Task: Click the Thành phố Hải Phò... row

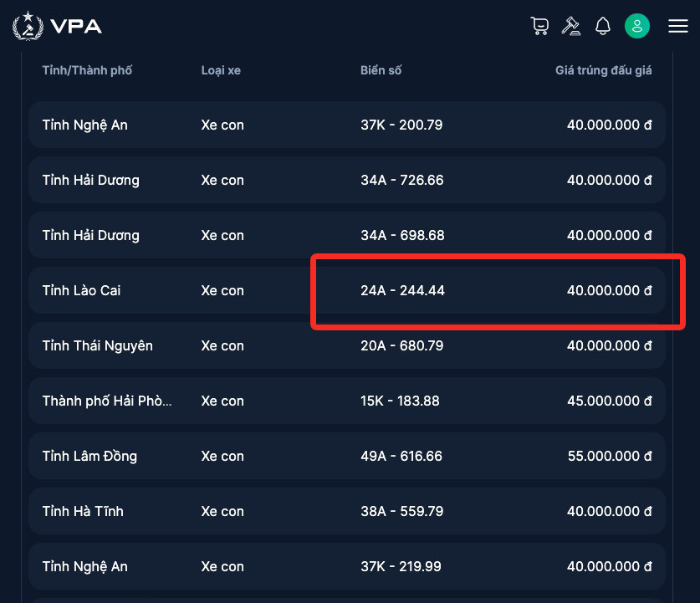Action: pos(107,401)
